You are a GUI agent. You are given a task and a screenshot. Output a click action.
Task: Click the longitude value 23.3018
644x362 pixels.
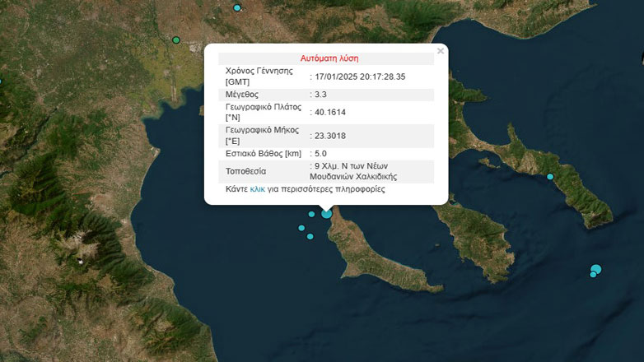(330, 136)
